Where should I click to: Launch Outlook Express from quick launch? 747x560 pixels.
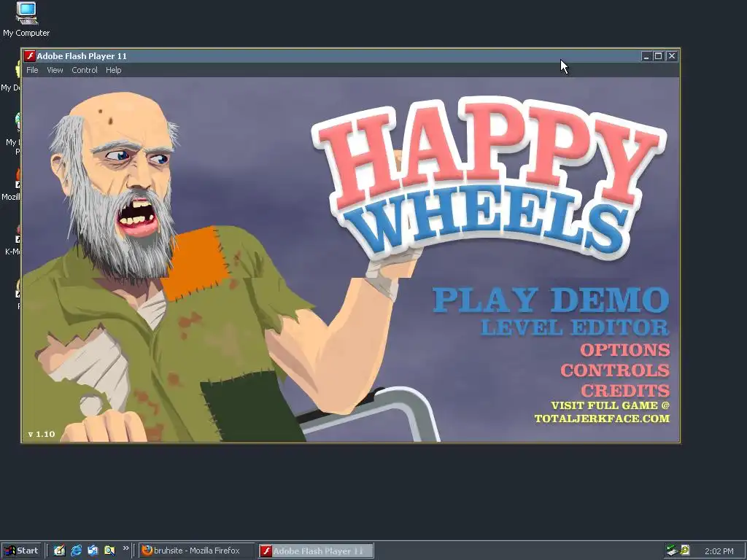pyautogui.click(x=93, y=551)
